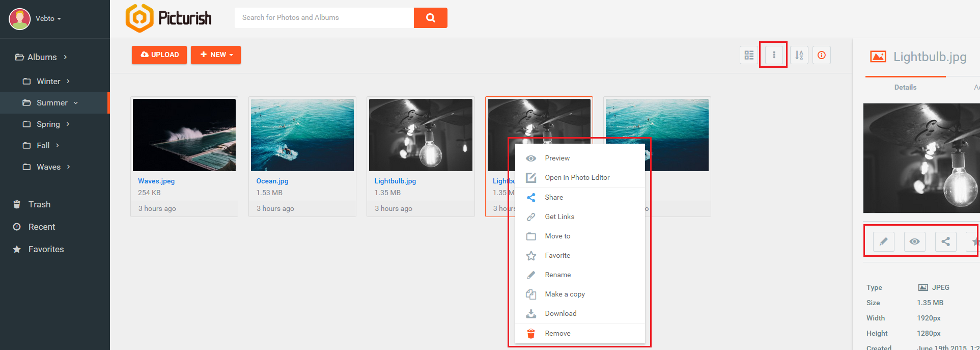This screenshot has height=350, width=980.
Task: Collapse the Summer album in sidebar
Action: [76, 103]
